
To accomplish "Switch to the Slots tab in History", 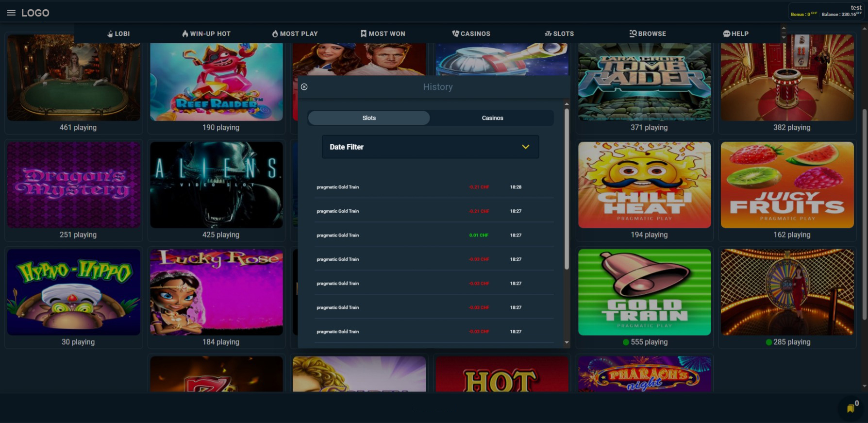I will coord(369,118).
